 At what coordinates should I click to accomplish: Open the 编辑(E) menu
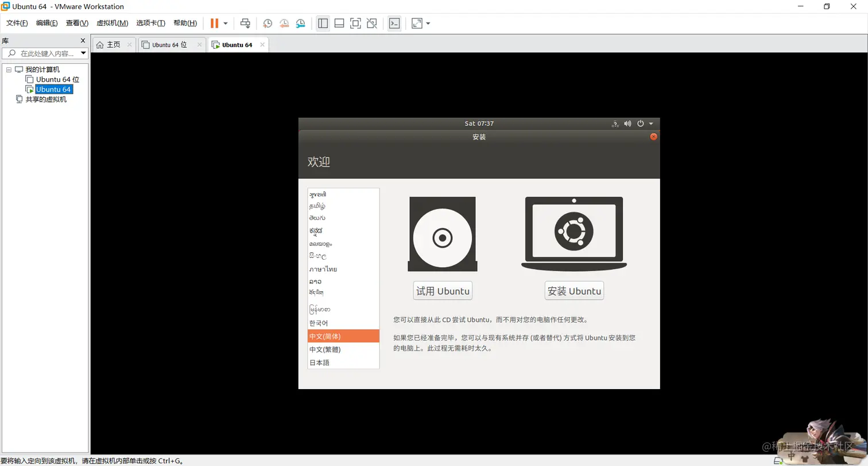pyautogui.click(x=47, y=23)
